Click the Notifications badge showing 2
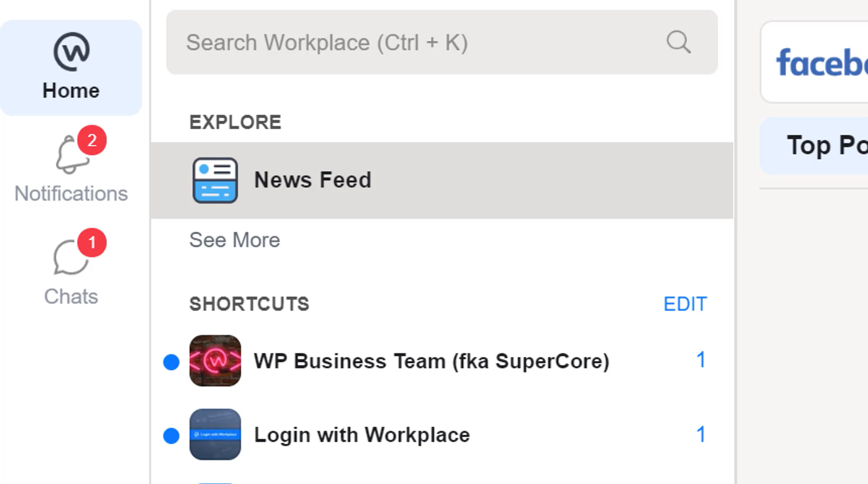Viewport: 868px width, 484px height. (x=92, y=141)
